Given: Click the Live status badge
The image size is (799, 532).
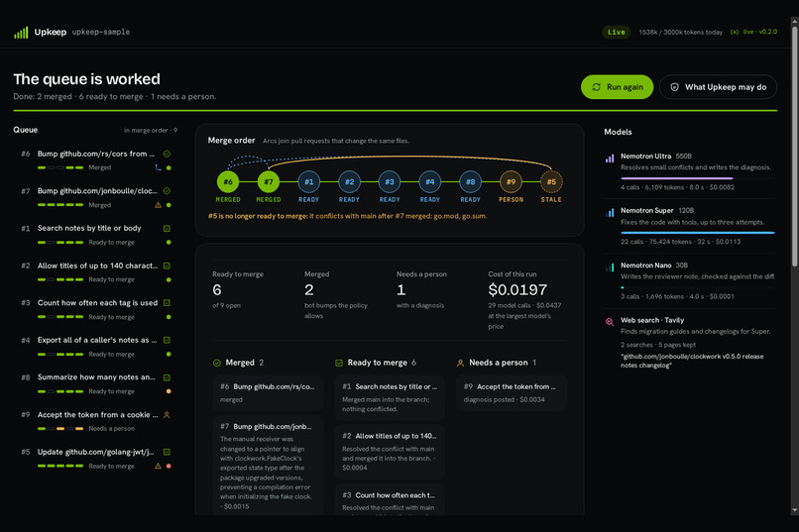Looking at the screenshot, I should [x=616, y=32].
